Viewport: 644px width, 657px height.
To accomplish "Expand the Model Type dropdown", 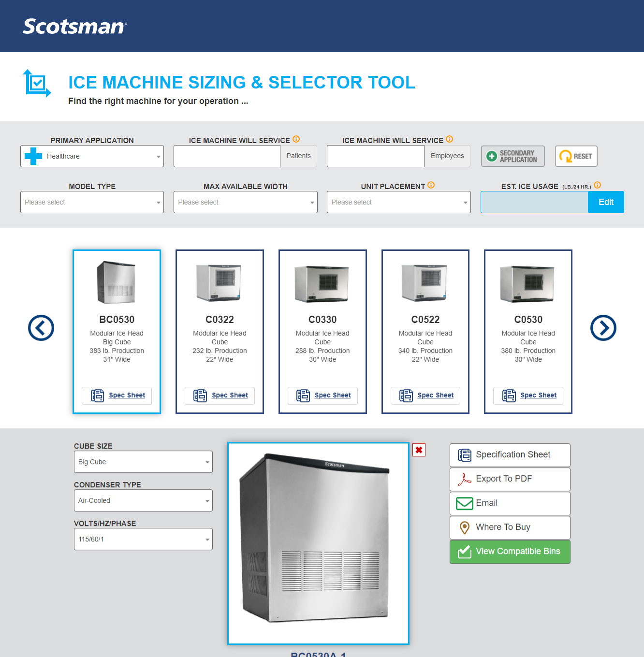I will (92, 202).
